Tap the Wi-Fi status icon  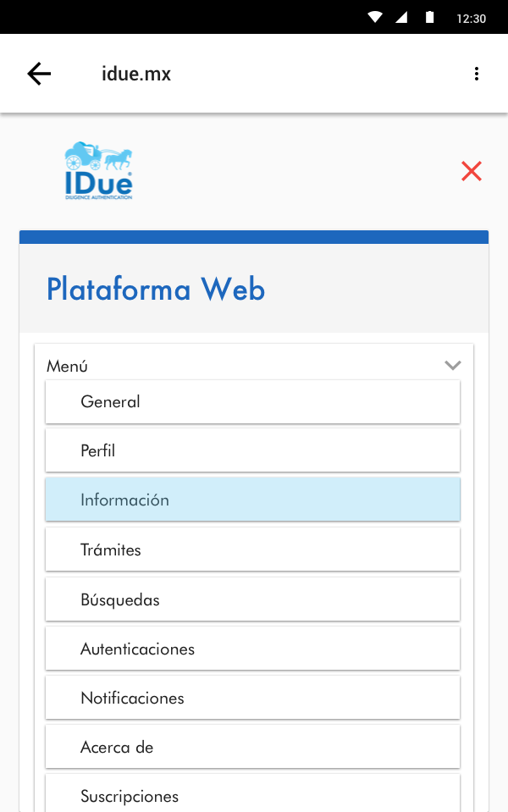(x=375, y=17)
